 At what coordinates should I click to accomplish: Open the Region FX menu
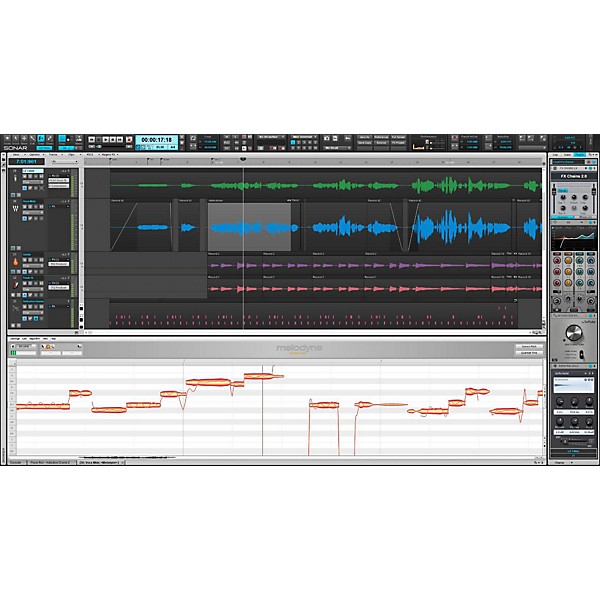click(x=109, y=155)
